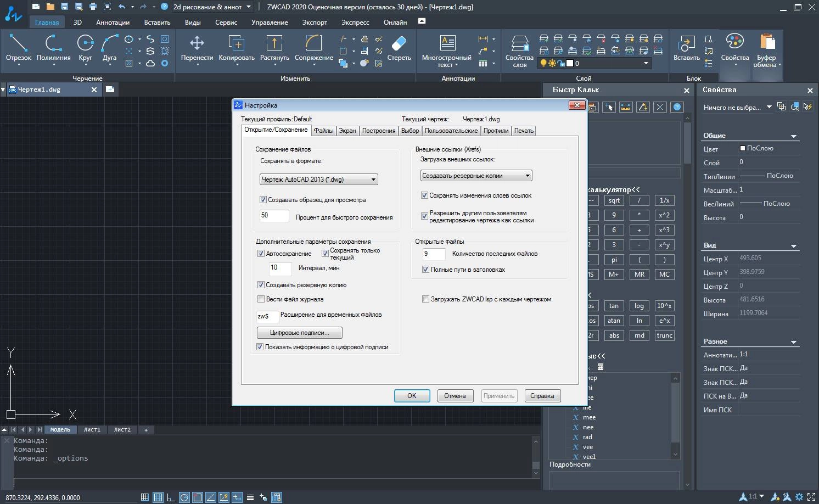This screenshot has width=819, height=504.
Task: Click the Отмена button
Action: 455,396
